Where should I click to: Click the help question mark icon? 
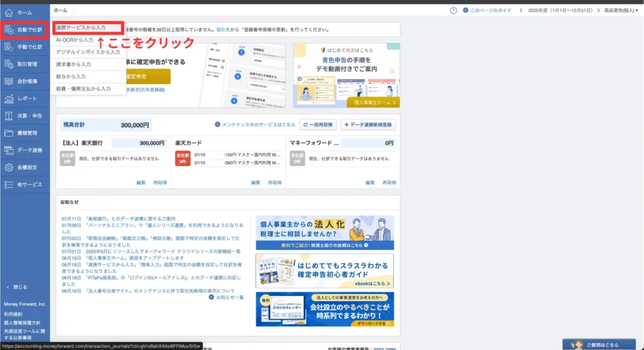click(x=453, y=11)
